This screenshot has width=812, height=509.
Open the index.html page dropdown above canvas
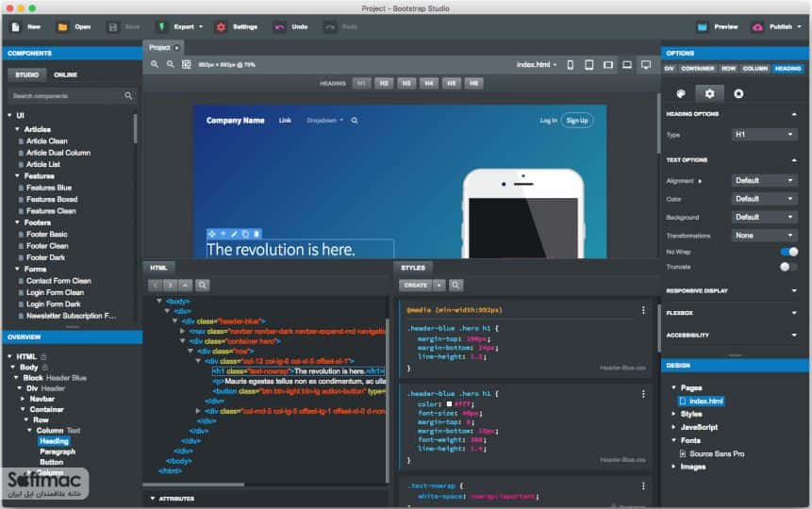(537, 65)
